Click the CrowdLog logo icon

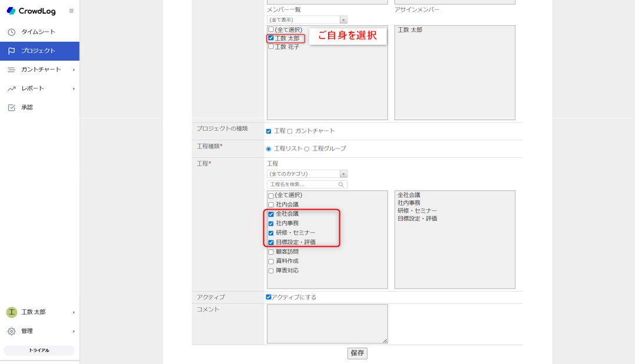(x=11, y=11)
